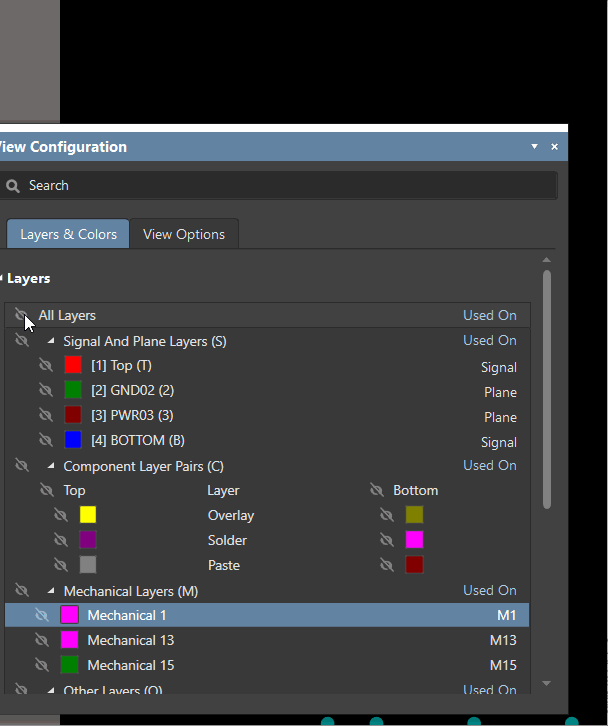Select the [4] BOTTOM (B) layer name
Image resolution: width=608 pixels, height=726 pixels.
pyautogui.click(x=138, y=440)
